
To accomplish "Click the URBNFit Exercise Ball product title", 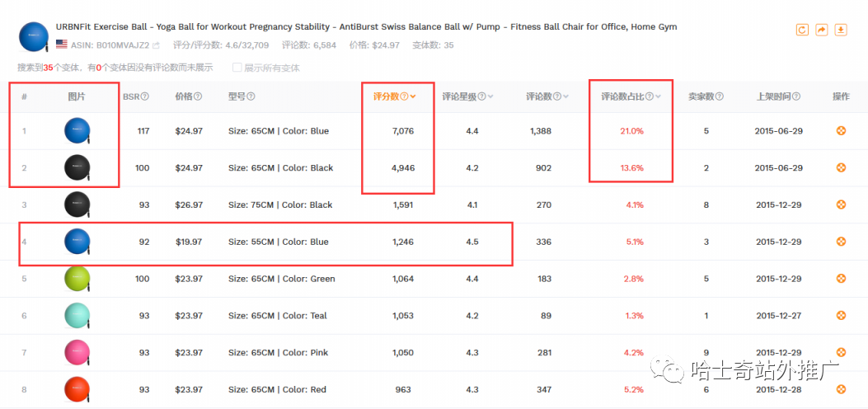I will tap(366, 26).
